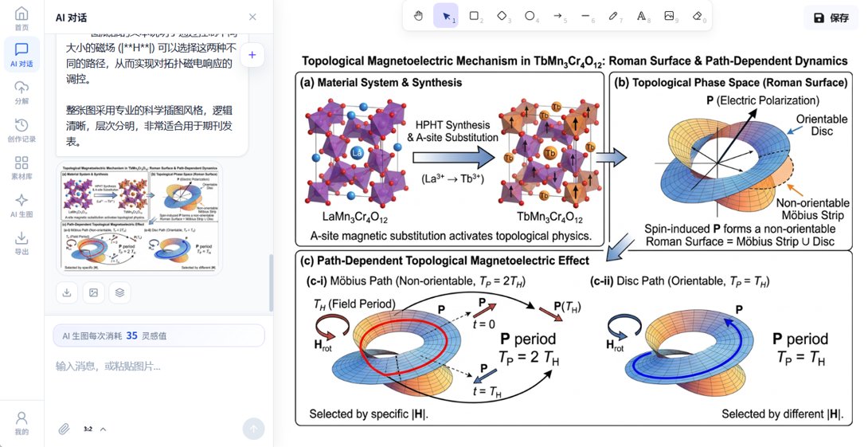868x447 pixels.
Task: Select the Arrow drawing tool
Action: tap(558, 16)
